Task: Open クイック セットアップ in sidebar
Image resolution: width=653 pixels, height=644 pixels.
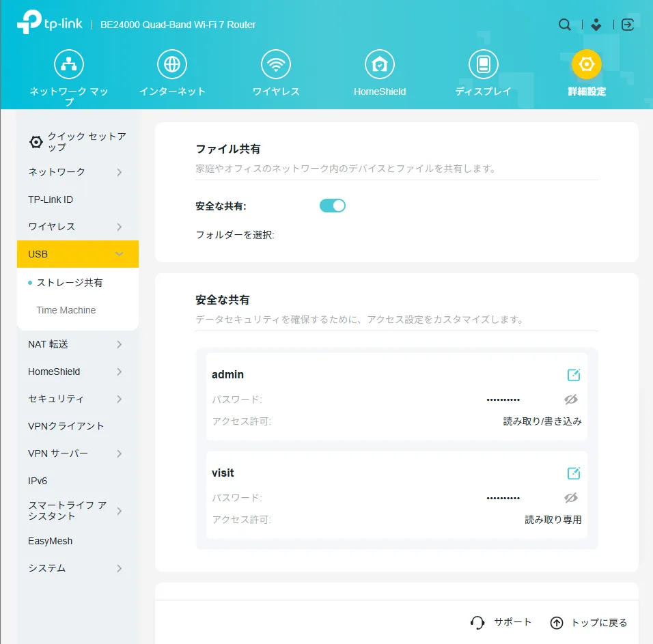Action: pos(78,142)
